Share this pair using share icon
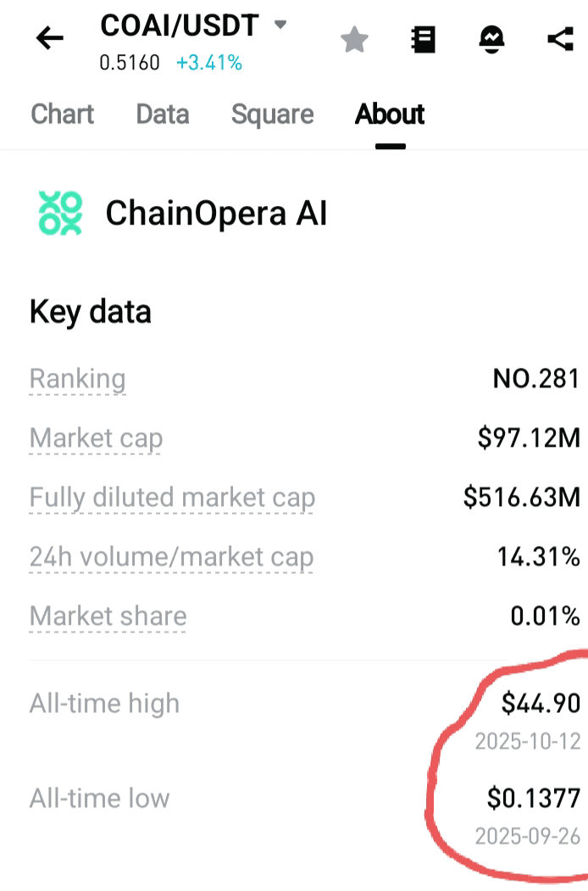 tap(560, 39)
